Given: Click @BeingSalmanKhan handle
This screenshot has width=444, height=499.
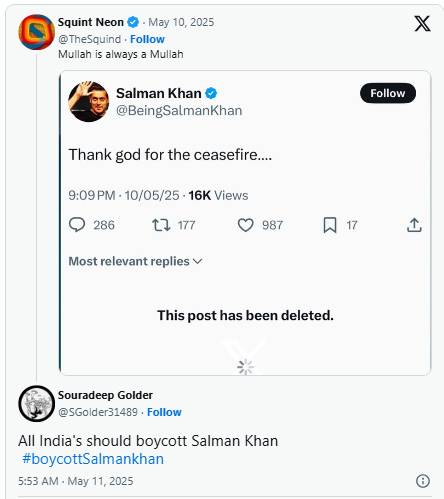Looking at the screenshot, I should click(179, 110).
